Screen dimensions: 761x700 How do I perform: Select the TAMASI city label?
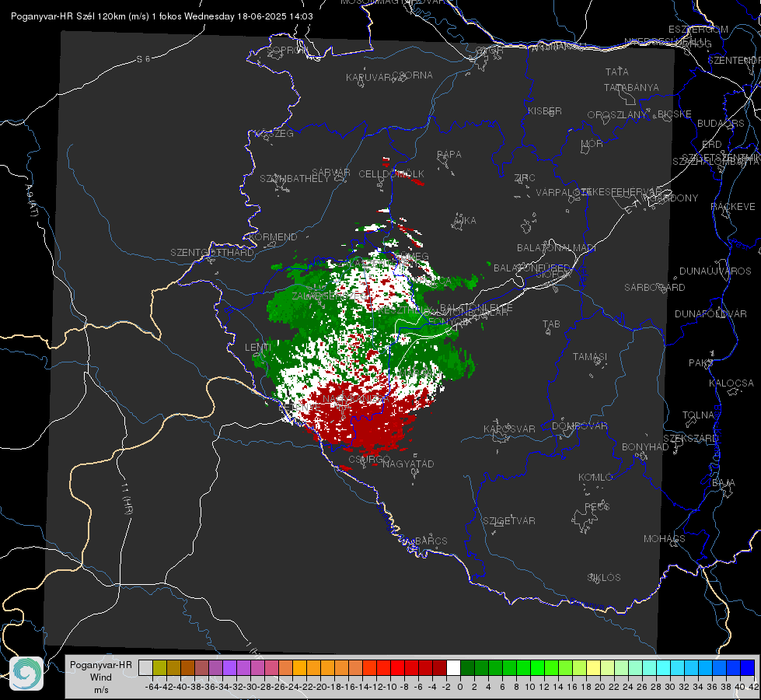(590, 356)
